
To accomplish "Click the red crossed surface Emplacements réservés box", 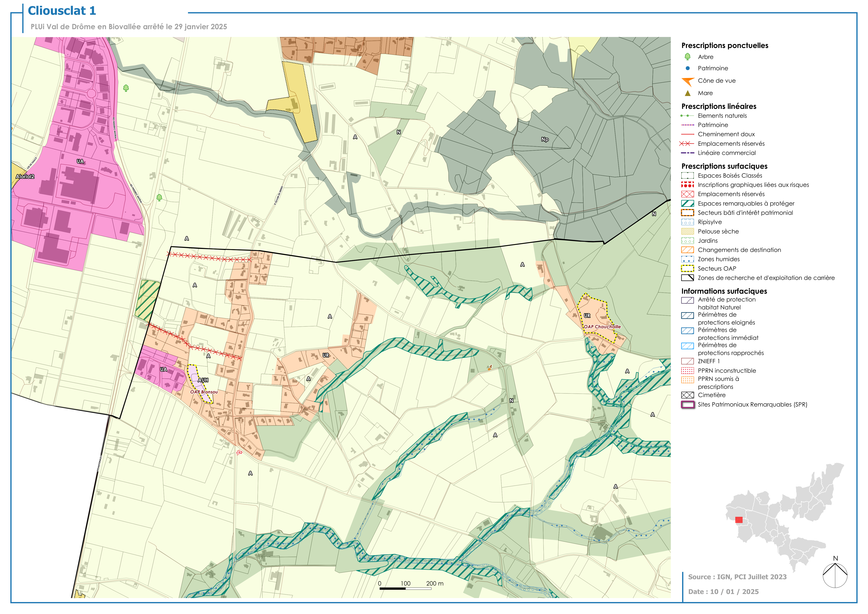I will [x=687, y=194].
